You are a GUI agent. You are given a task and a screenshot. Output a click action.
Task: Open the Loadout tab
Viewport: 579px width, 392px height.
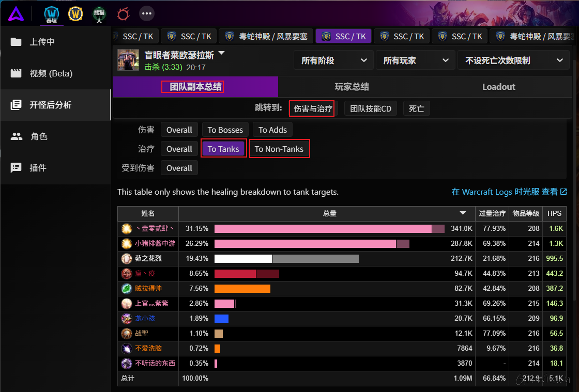click(498, 87)
